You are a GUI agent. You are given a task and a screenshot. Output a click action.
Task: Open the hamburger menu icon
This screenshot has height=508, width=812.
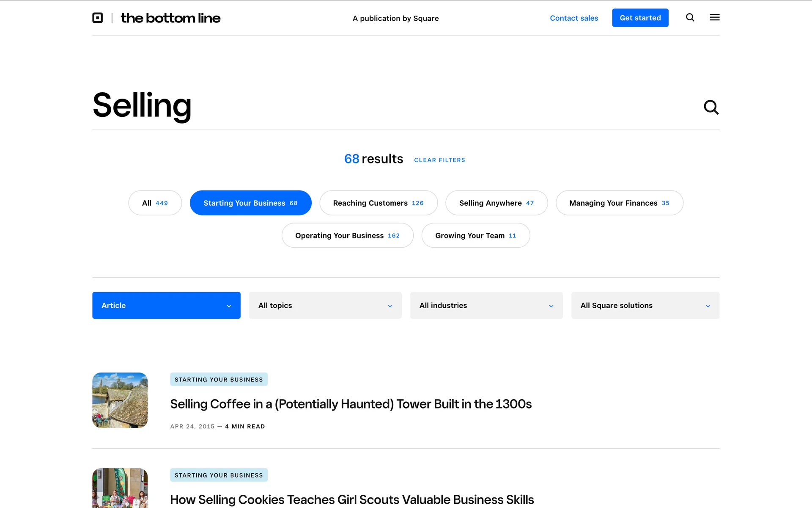(x=714, y=17)
